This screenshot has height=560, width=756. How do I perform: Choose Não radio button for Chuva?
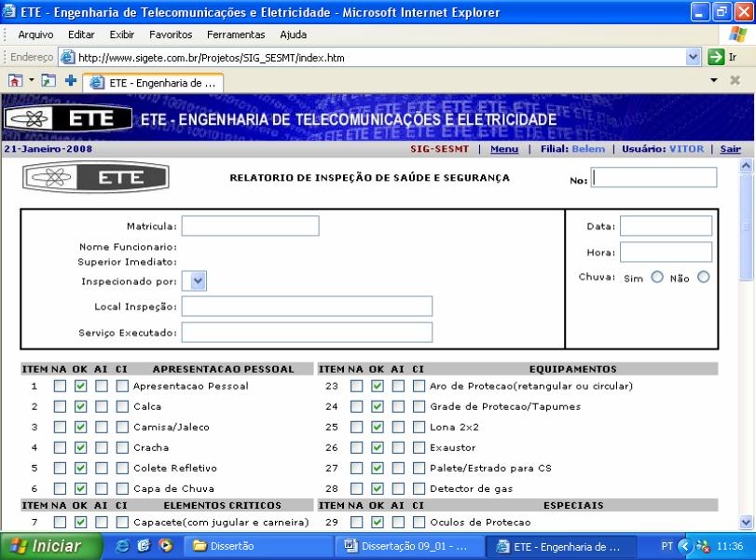pyautogui.click(x=703, y=277)
